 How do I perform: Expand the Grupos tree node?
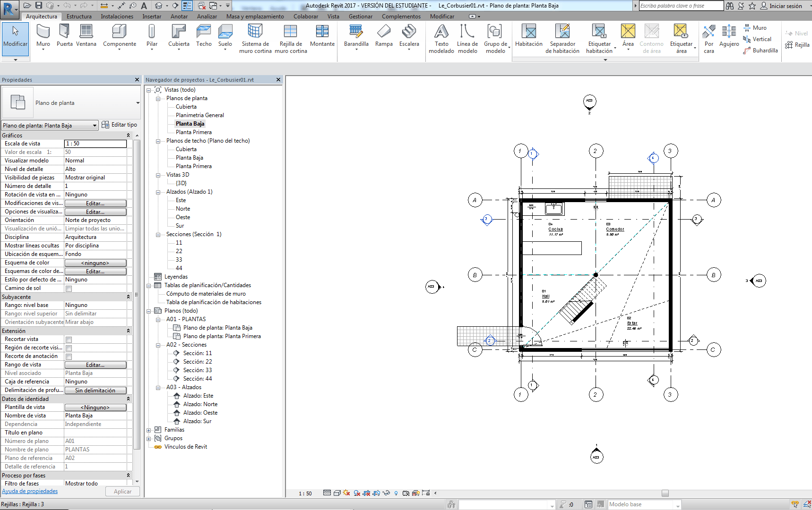coord(149,439)
